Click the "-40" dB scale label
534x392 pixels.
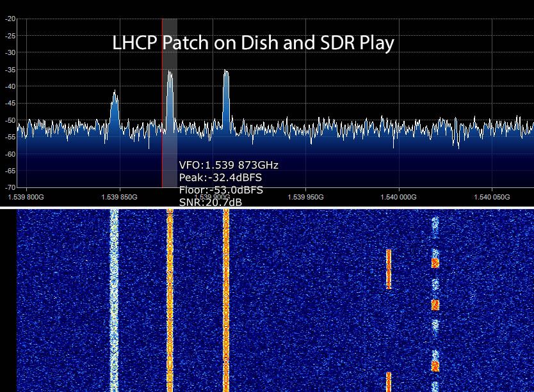coord(10,86)
